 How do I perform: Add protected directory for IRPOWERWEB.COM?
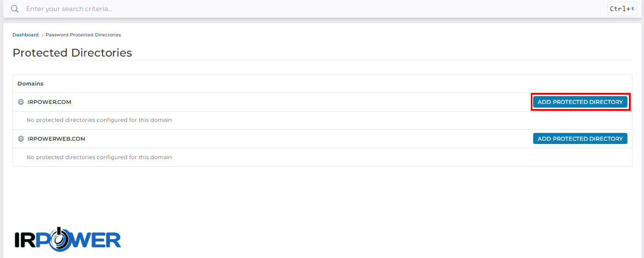(580, 139)
